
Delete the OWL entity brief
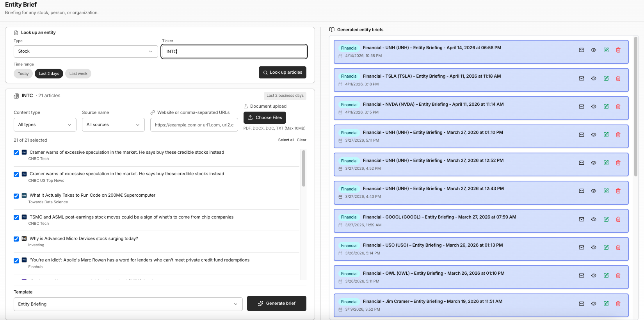click(618, 276)
